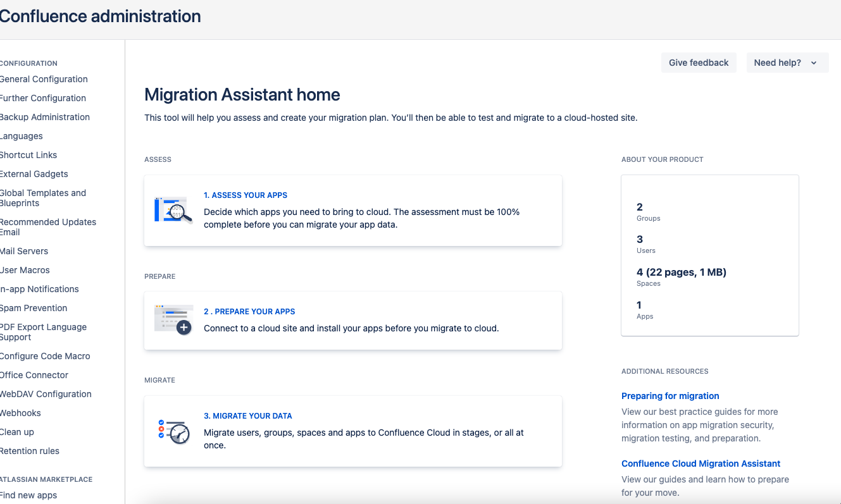The image size is (841, 504).
Task: Open Global Templates and Blueprints
Action: point(43,198)
